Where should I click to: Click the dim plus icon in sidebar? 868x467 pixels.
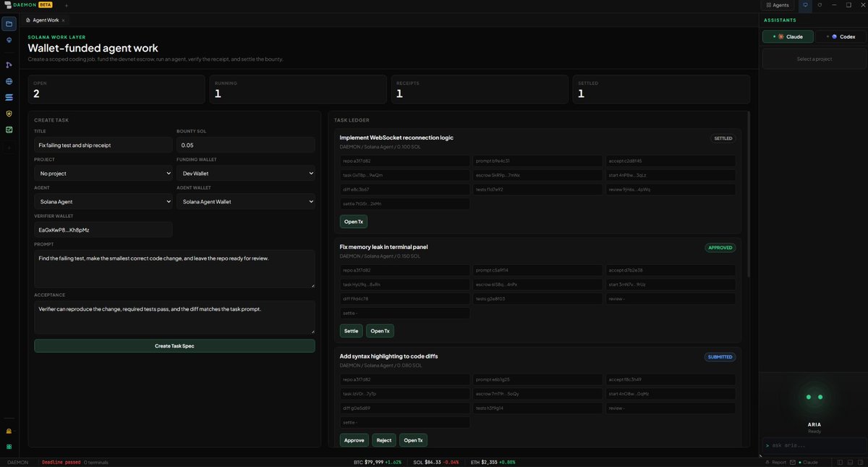9,147
